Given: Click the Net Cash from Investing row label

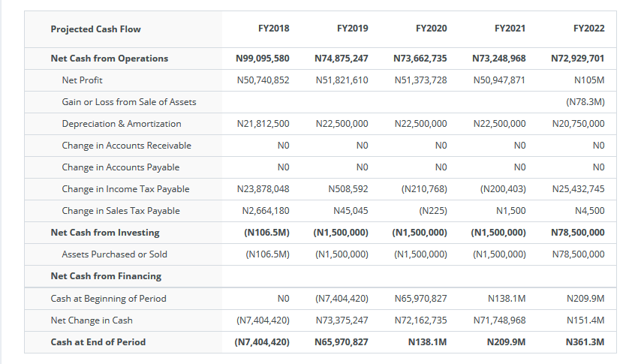Looking at the screenshot, I should pos(104,233).
